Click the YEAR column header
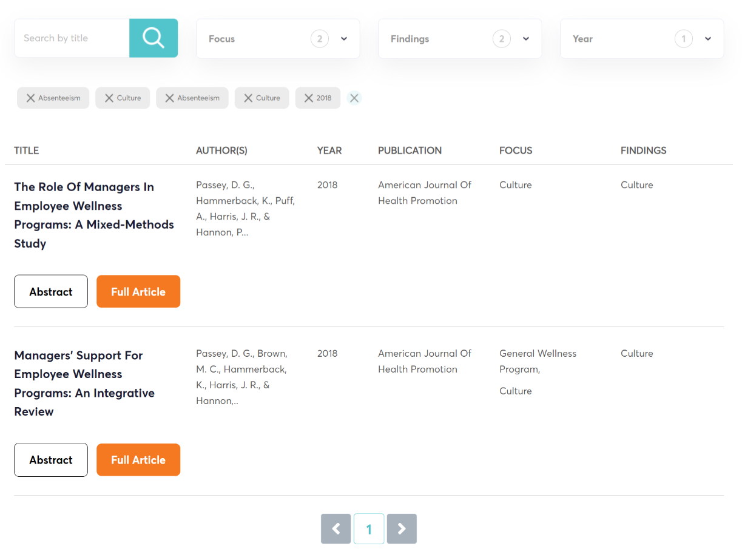 (329, 150)
